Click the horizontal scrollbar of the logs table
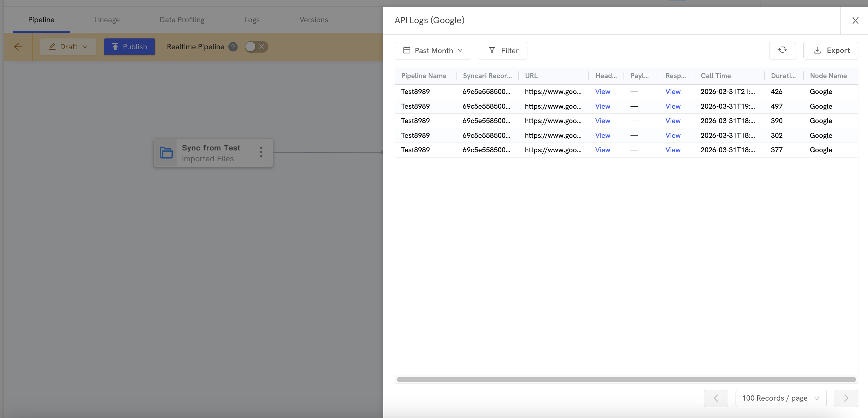 tap(626, 380)
